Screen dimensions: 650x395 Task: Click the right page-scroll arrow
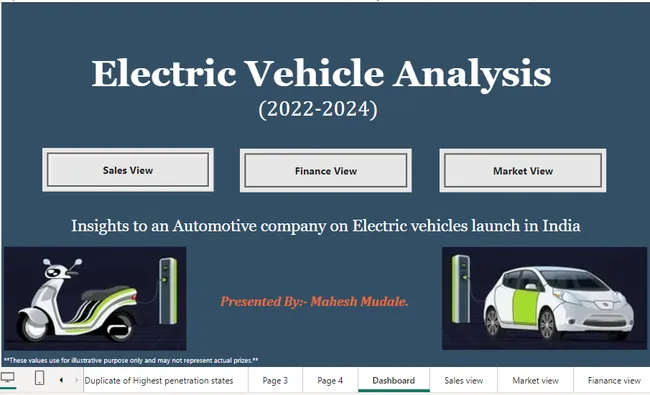pyautogui.click(x=76, y=380)
